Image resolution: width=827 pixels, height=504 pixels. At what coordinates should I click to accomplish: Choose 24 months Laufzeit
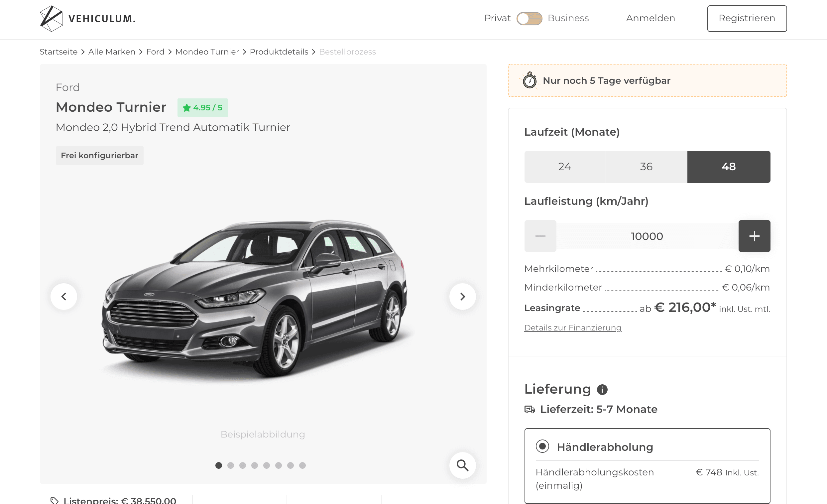(x=565, y=167)
